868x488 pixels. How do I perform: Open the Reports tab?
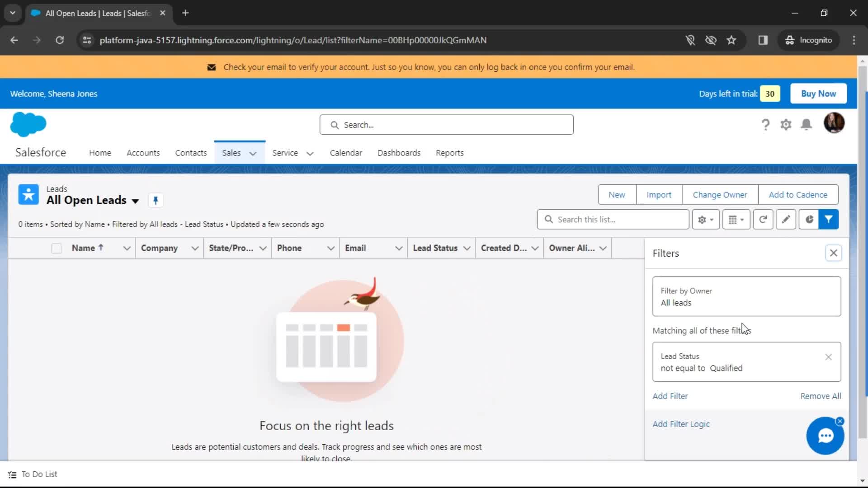click(450, 153)
